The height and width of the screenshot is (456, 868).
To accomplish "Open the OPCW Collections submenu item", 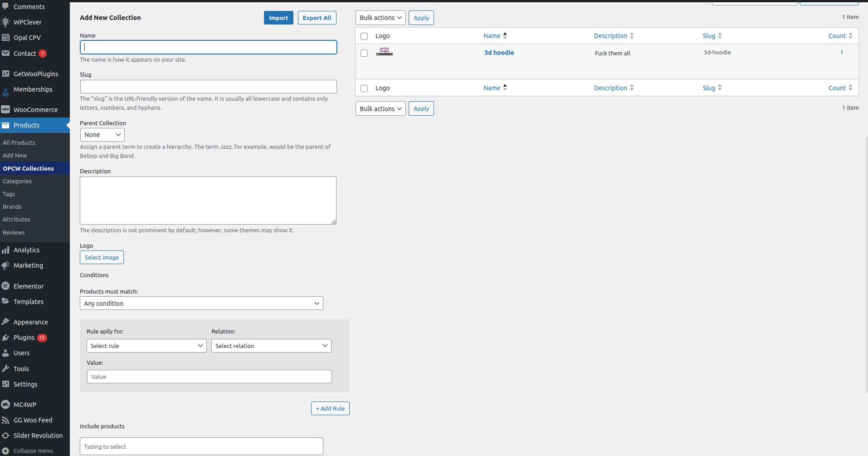I will [x=28, y=168].
